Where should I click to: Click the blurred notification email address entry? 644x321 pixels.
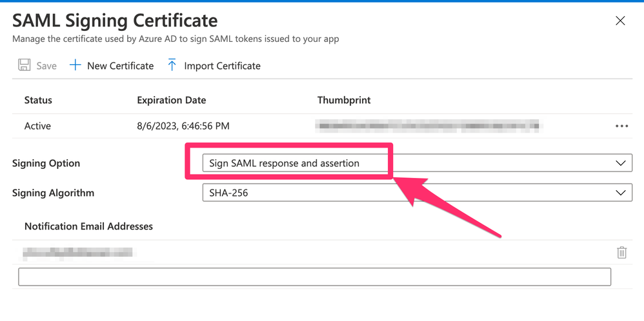78,253
